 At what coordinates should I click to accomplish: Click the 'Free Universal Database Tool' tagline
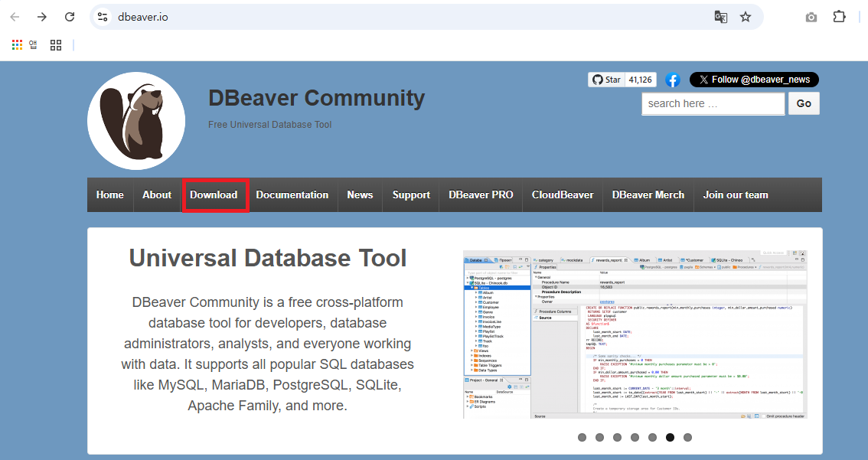(269, 125)
